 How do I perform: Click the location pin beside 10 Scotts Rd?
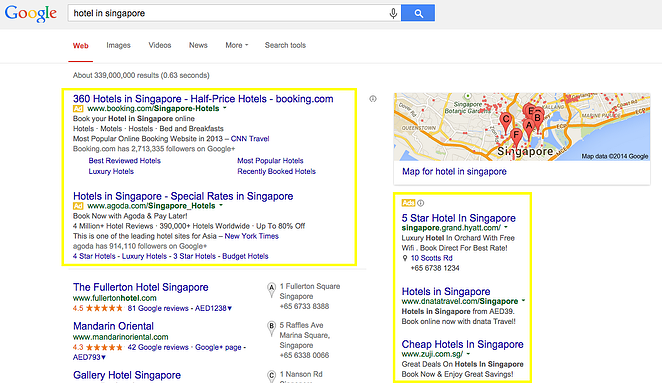coord(405,258)
